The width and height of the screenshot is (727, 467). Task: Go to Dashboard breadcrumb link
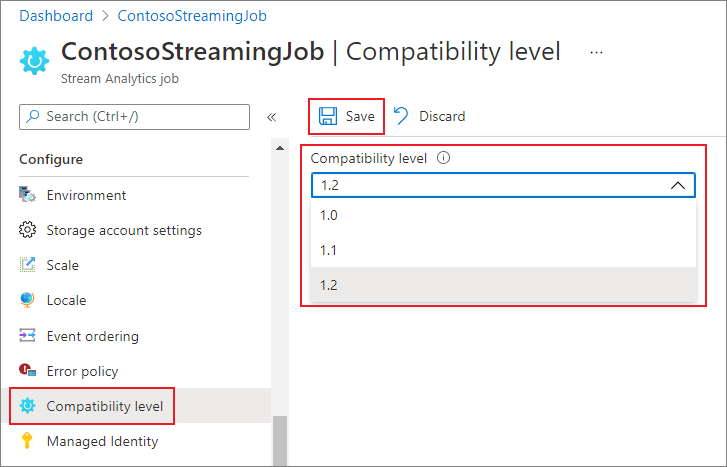pyautogui.click(x=56, y=16)
